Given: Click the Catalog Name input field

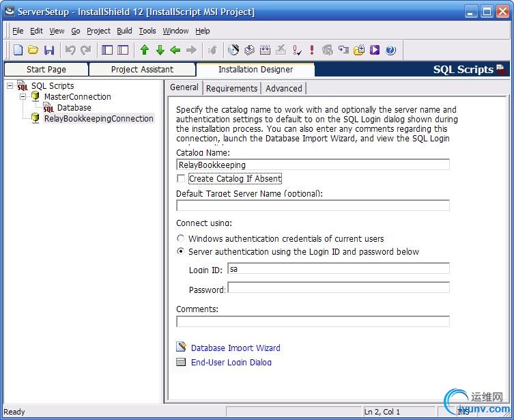Looking at the screenshot, I should tap(313, 165).
